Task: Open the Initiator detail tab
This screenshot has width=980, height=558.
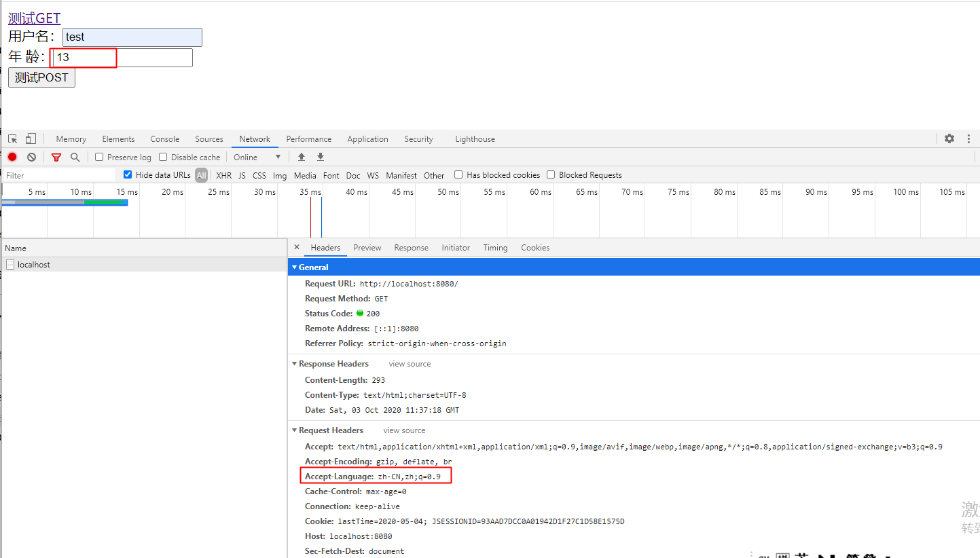Action: [x=456, y=248]
